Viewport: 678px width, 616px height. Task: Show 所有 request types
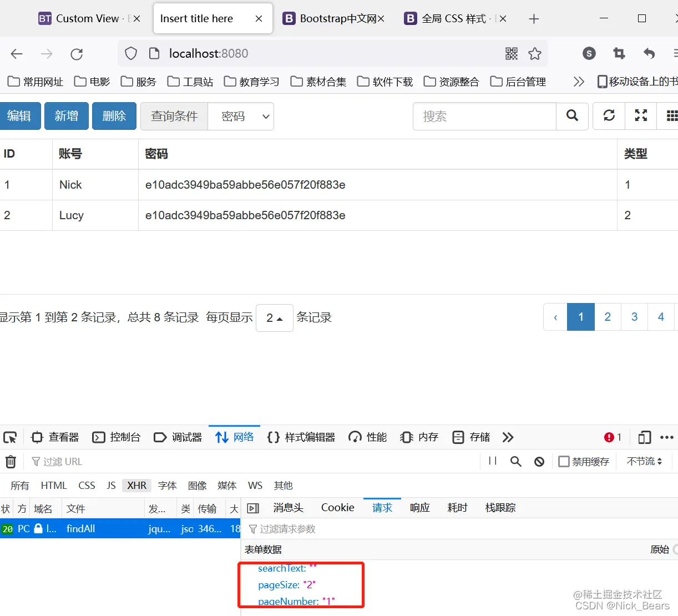click(19, 486)
